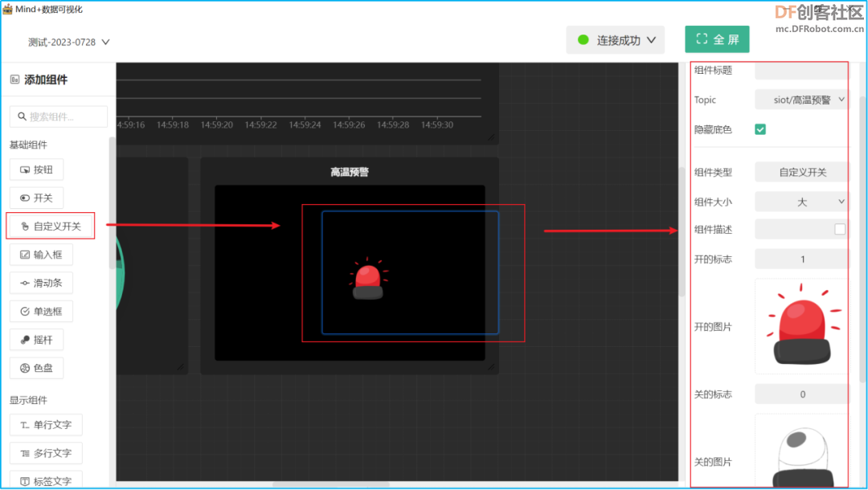Click the 开关 toggle icon

pos(25,198)
